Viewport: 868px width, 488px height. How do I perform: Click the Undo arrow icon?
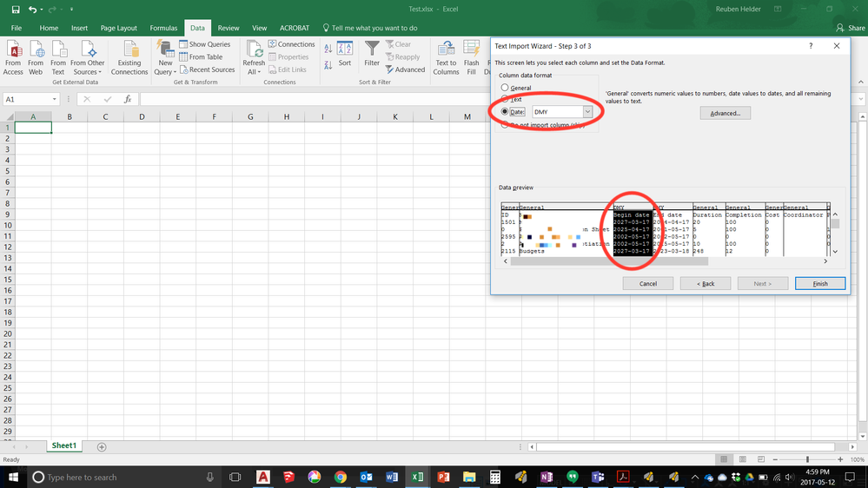pyautogui.click(x=33, y=10)
